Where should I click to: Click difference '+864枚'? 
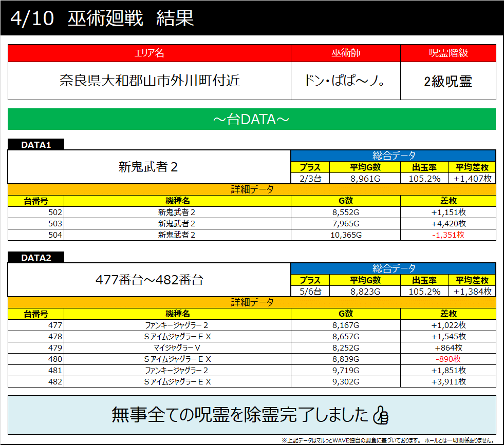click(449, 347)
